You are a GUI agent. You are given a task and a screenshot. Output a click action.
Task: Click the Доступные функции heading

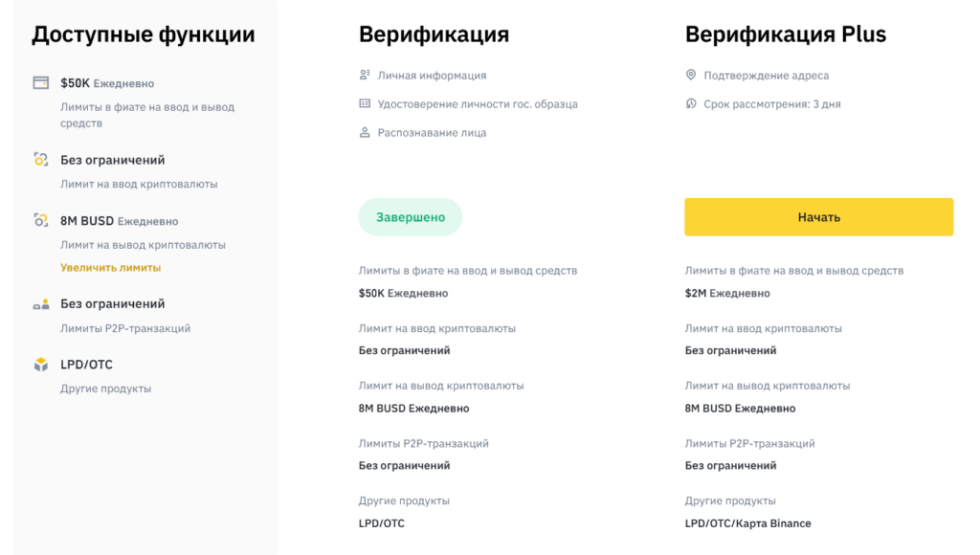click(x=144, y=33)
